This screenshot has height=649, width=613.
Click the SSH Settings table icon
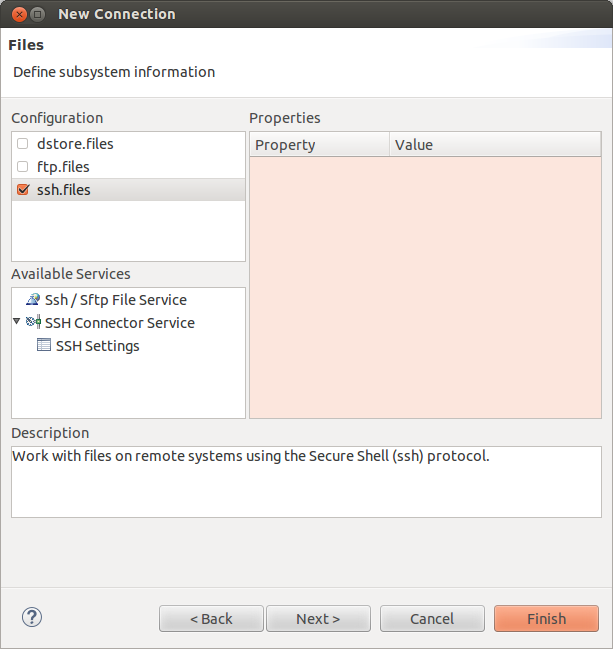click(44, 346)
